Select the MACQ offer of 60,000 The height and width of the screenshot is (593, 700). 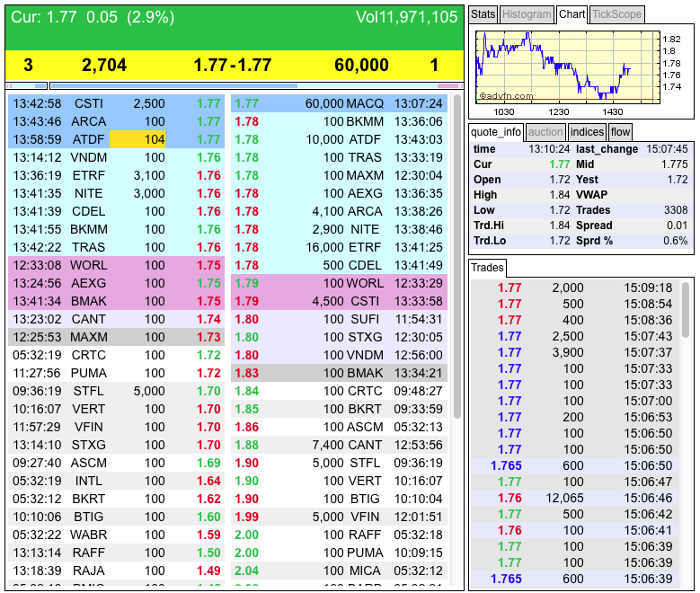340,103
